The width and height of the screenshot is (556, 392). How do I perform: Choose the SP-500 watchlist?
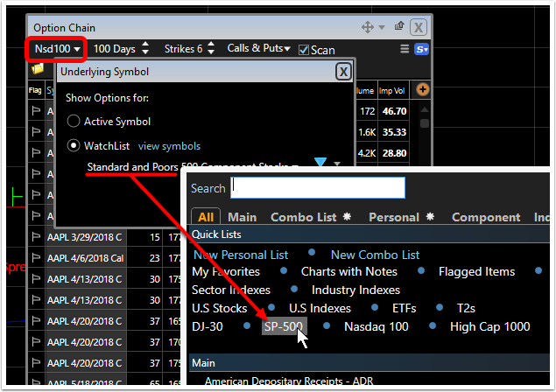[284, 326]
